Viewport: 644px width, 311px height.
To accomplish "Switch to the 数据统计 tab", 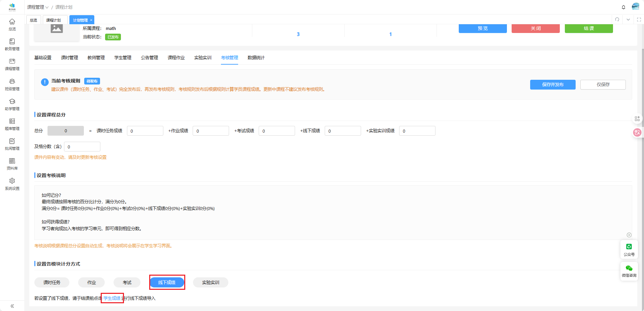I will [256, 58].
